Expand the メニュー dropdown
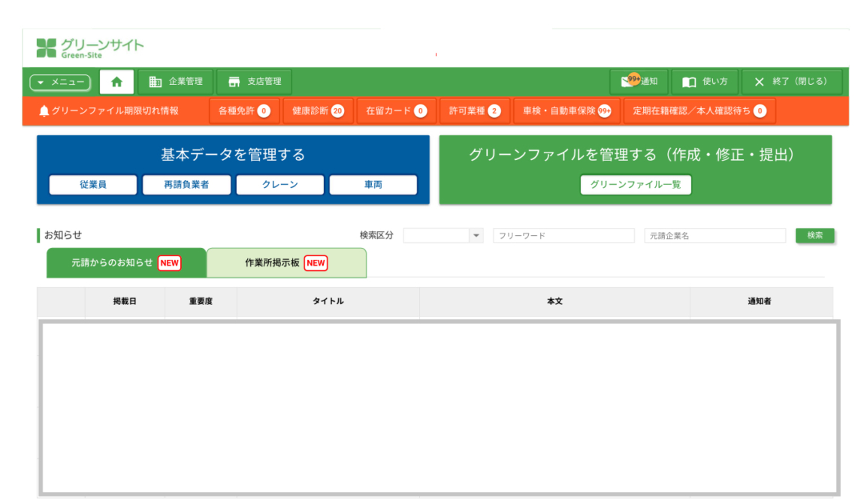The image size is (864, 504). coord(60,82)
